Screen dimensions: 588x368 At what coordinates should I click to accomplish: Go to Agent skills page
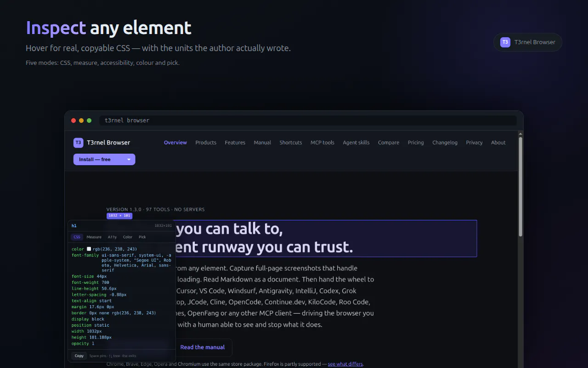click(356, 143)
